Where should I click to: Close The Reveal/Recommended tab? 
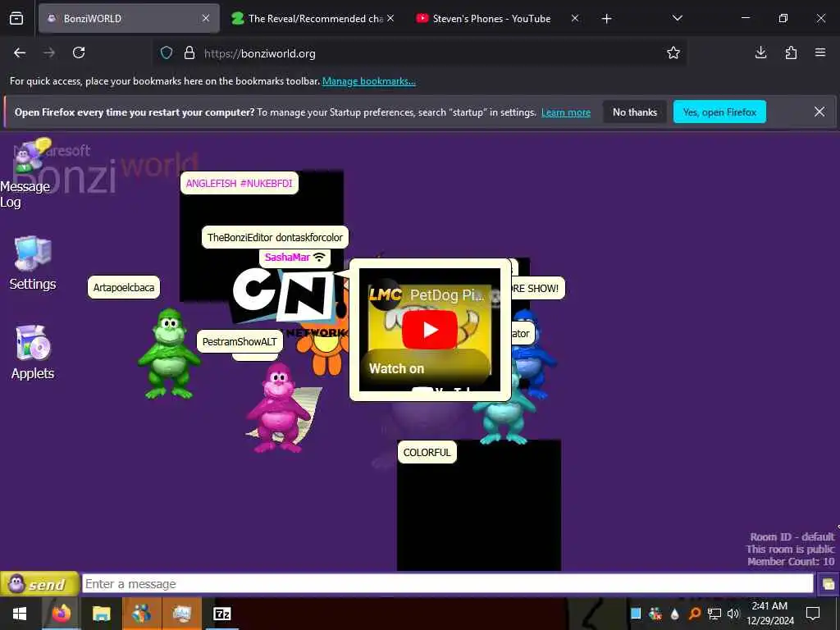(390, 18)
